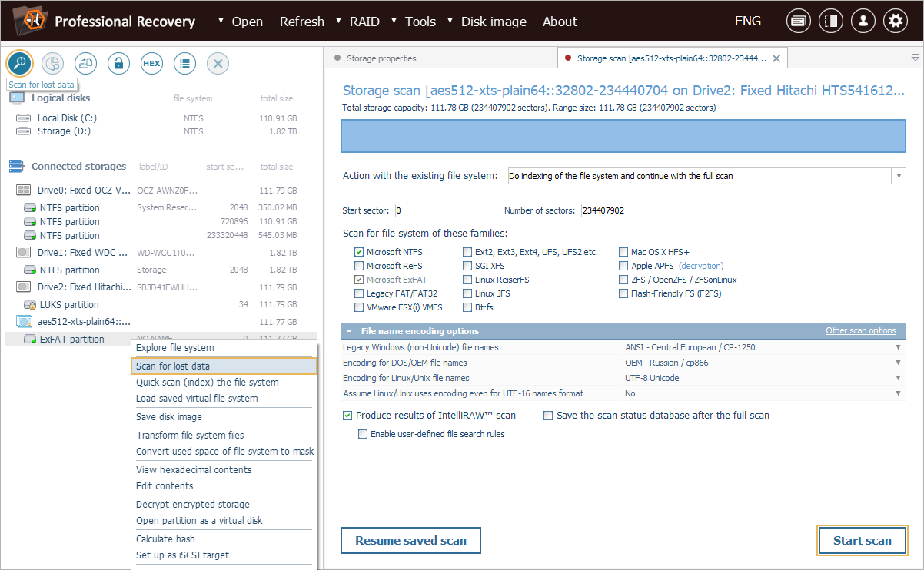
Task: Click the blue scan range bar
Action: pos(623,136)
